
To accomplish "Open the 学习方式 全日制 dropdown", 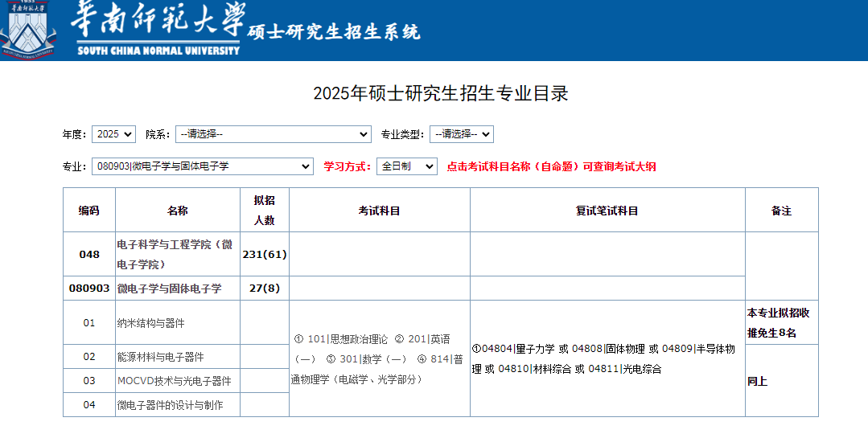I will (x=407, y=166).
